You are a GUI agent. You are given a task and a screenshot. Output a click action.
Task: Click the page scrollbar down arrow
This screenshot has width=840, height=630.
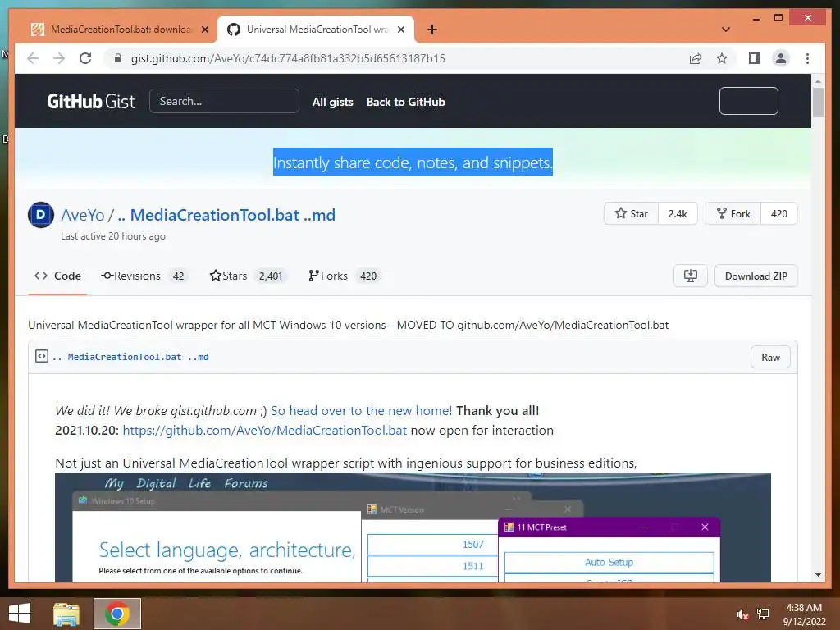(818, 575)
